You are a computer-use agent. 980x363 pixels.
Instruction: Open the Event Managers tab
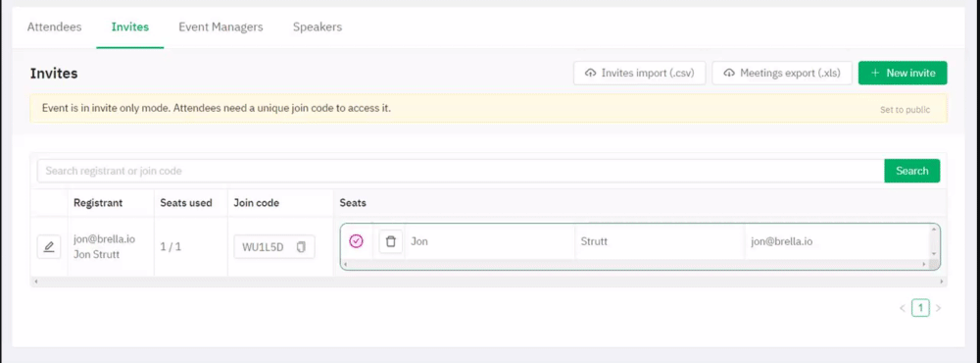coord(220,26)
